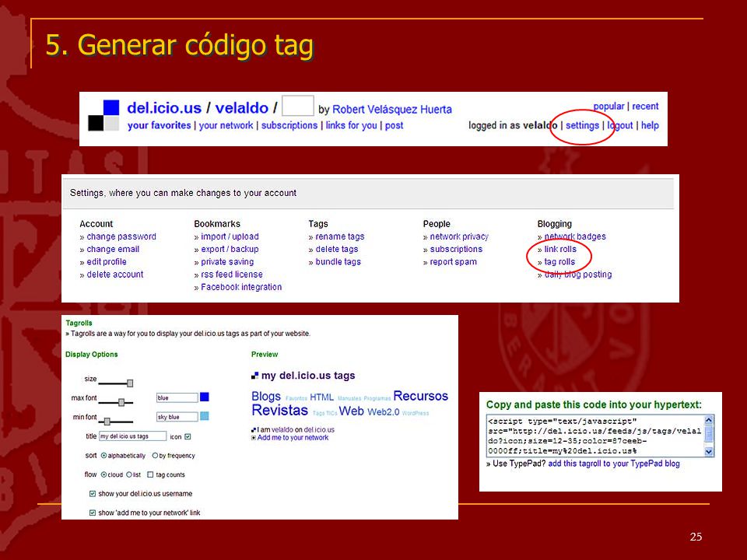Click the empty tag box after velaldo
Image resolution: width=747 pixels, height=560 pixels.
pos(298,106)
